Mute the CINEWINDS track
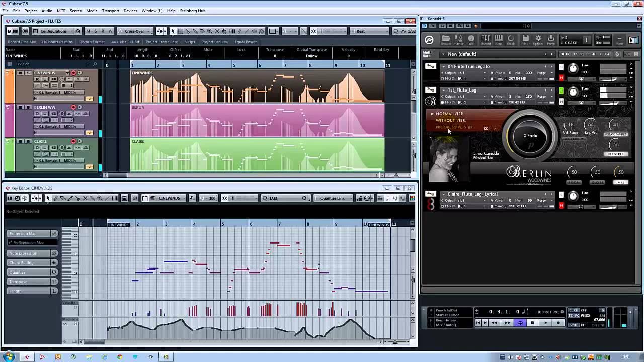 [x=20, y=73]
